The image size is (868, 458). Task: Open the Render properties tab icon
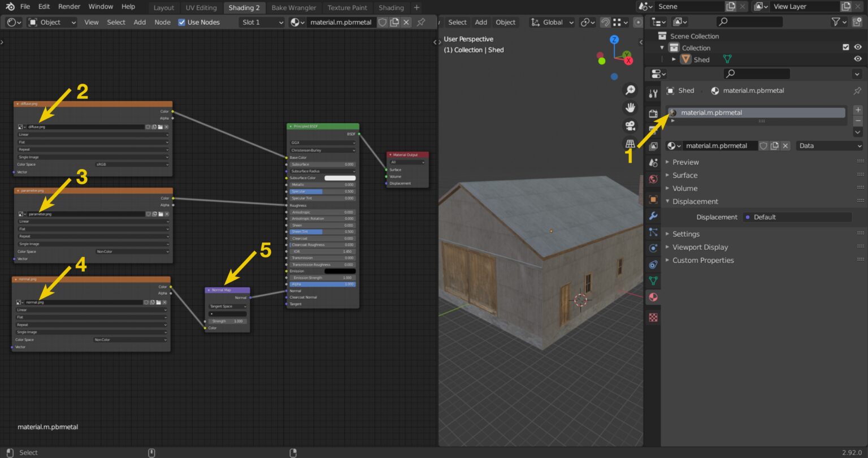(x=653, y=113)
